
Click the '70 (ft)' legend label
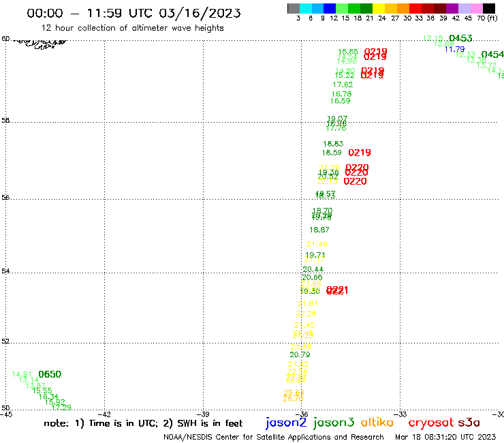tap(487, 18)
